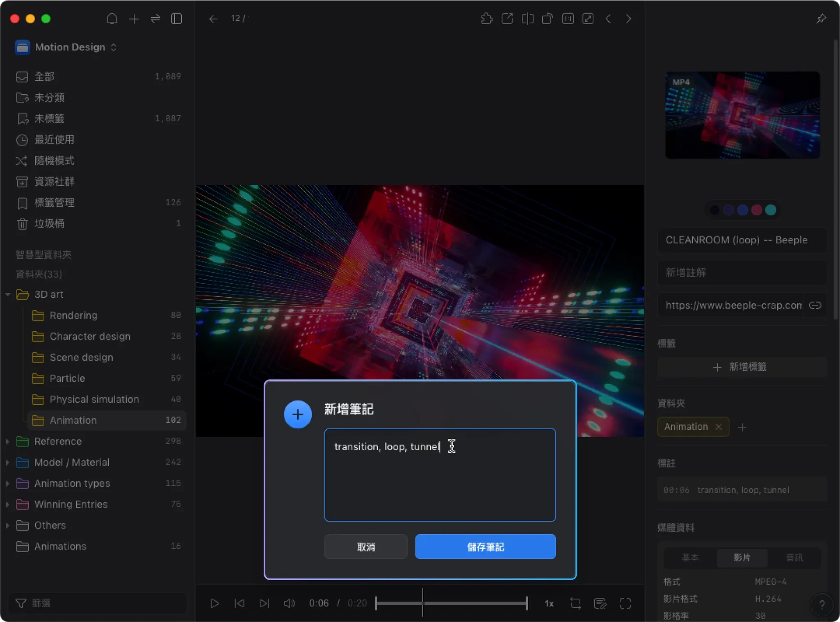840x622 pixels.
Task: Go back with the left arrow
Action: 213,19
